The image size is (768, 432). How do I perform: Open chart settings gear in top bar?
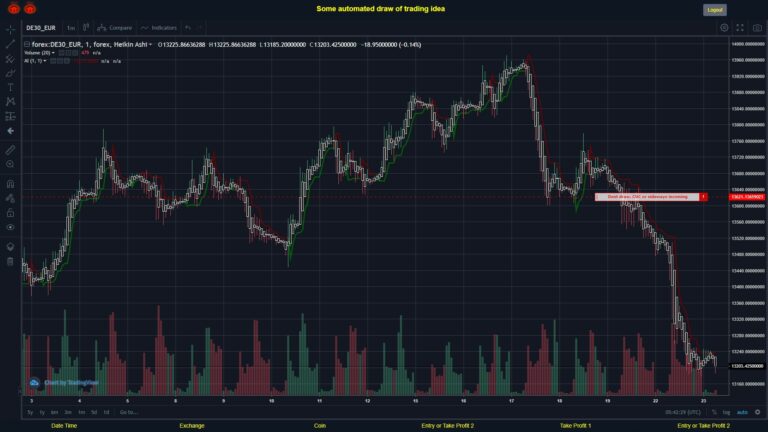coord(724,28)
